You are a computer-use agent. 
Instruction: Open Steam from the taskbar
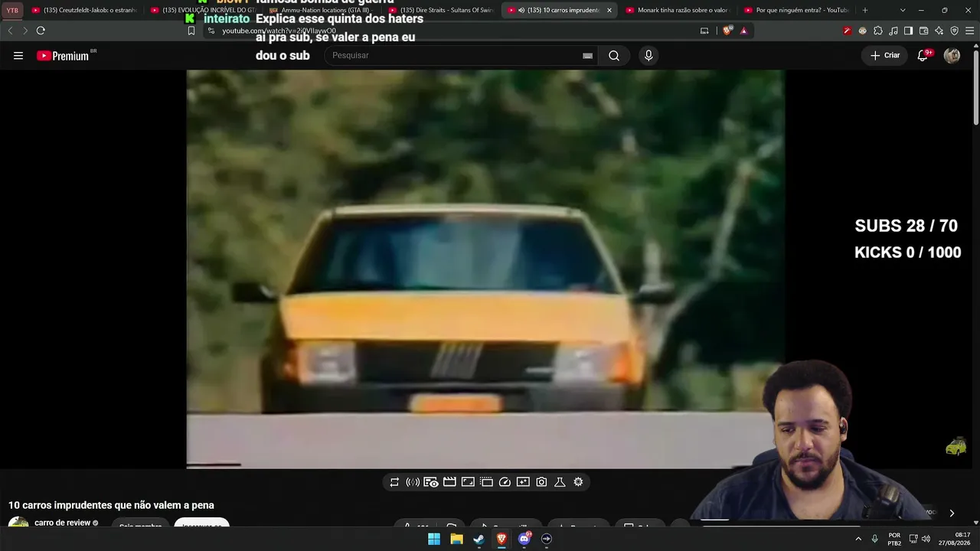pyautogui.click(x=479, y=539)
